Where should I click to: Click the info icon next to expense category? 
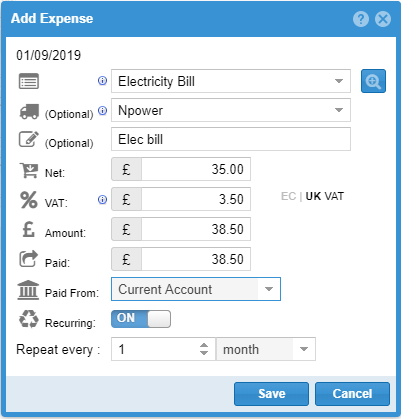tap(102, 81)
